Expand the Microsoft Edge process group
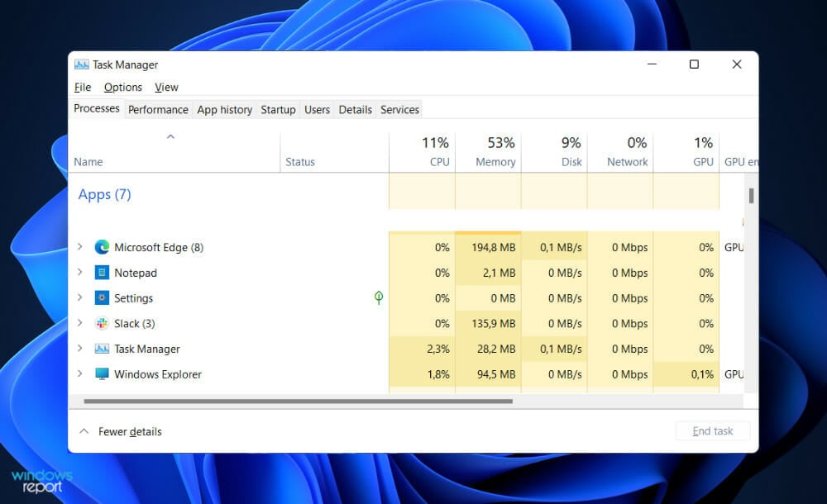 [x=79, y=246]
